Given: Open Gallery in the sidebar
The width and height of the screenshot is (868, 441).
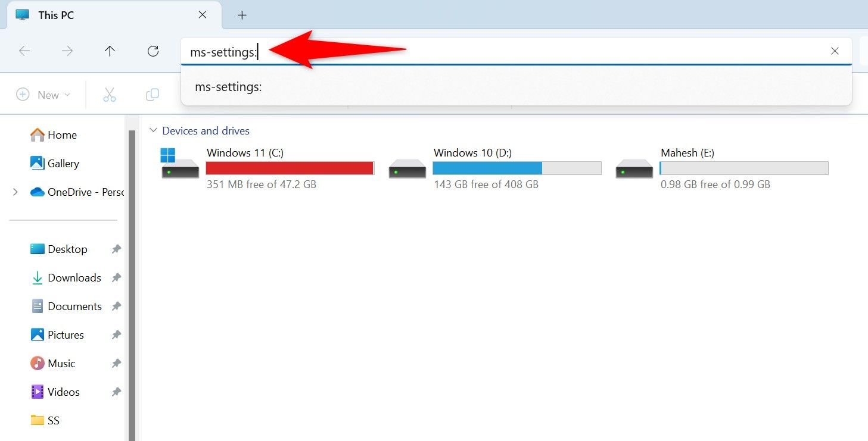Looking at the screenshot, I should coord(63,164).
